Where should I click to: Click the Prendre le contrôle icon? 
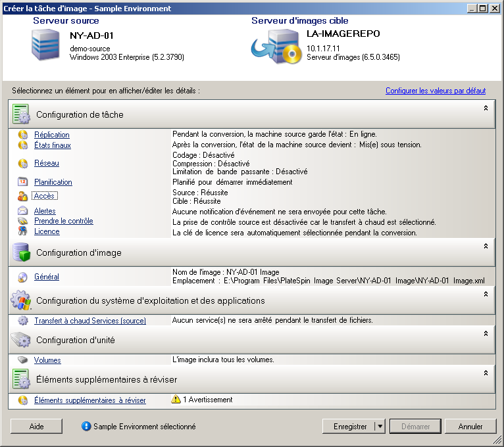(23, 221)
